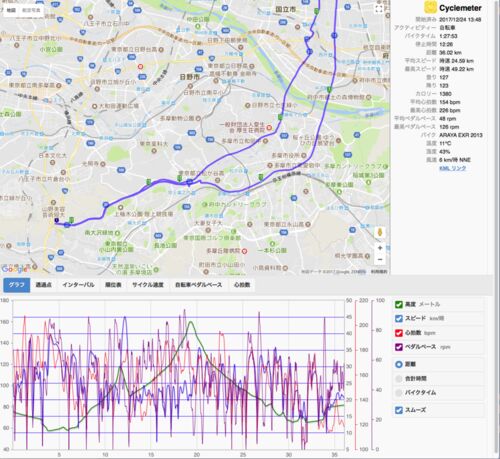Zoom in the map with plus button
This screenshot has height=459, width=500.
pyautogui.click(x=380, y=248)
